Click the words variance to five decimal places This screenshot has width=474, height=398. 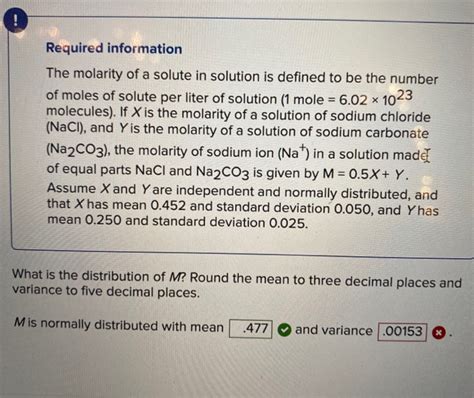[106, 291]
